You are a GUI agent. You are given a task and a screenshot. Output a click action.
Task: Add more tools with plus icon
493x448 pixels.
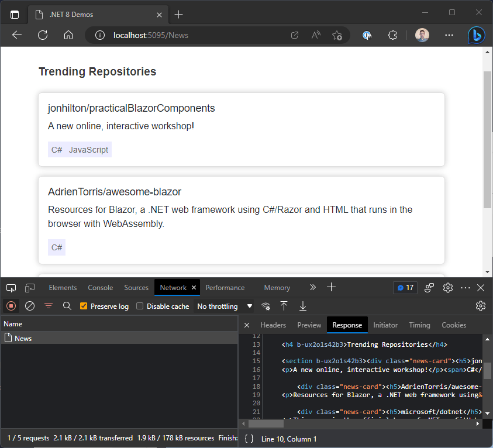[331, 287]
